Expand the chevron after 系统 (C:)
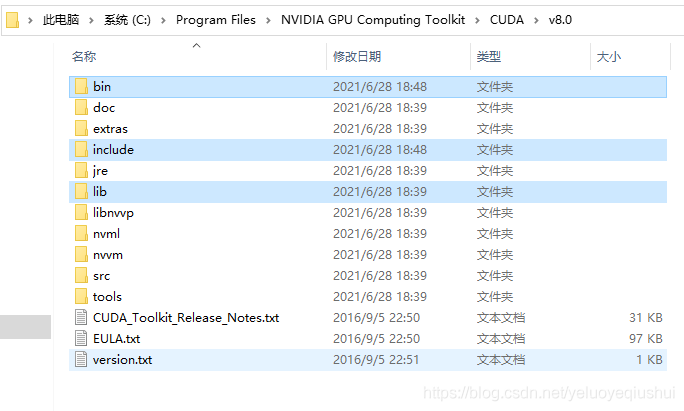Screen dimensions: 684x411 click(x=163, y=20)
